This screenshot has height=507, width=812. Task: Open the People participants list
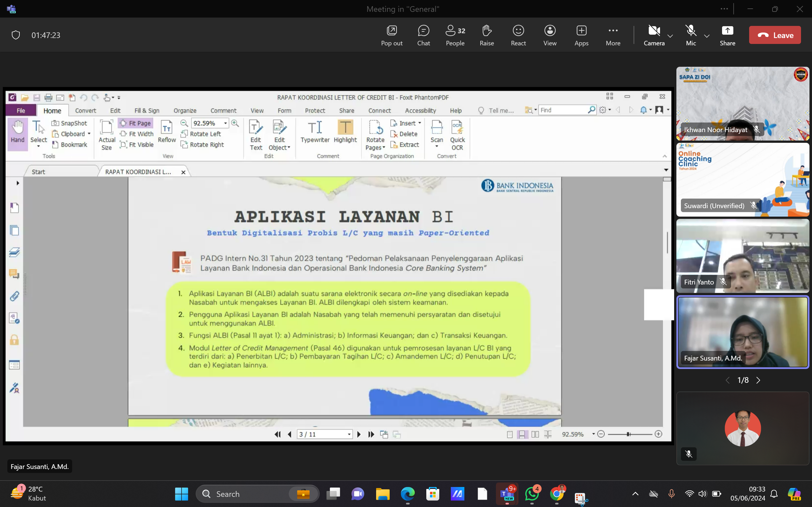pos(455,35)
